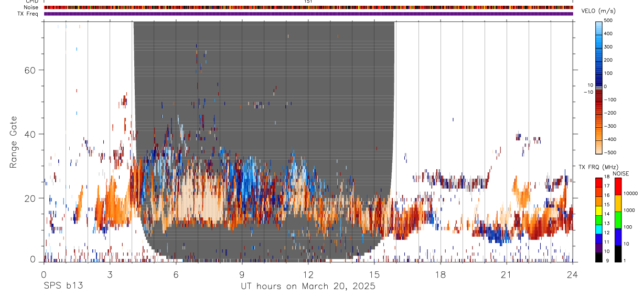Select the purple 10–11 MHz TX FRQ swatch

coord(599,248)
